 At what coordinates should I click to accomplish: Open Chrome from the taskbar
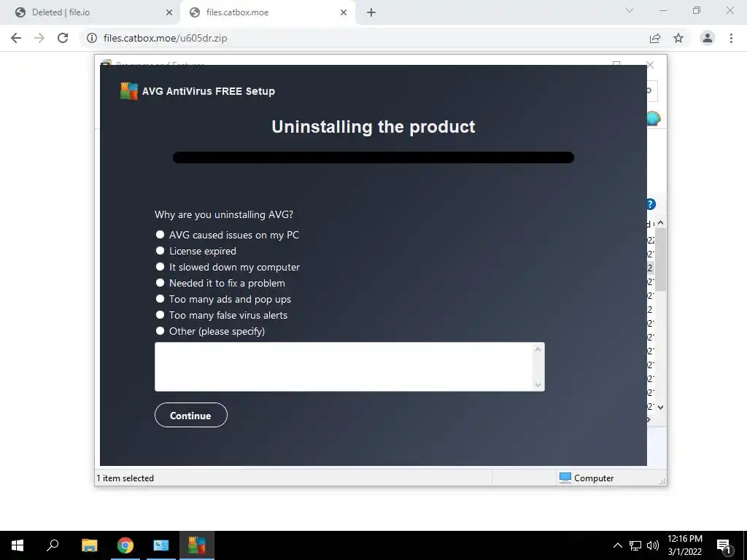click(125, 545)
